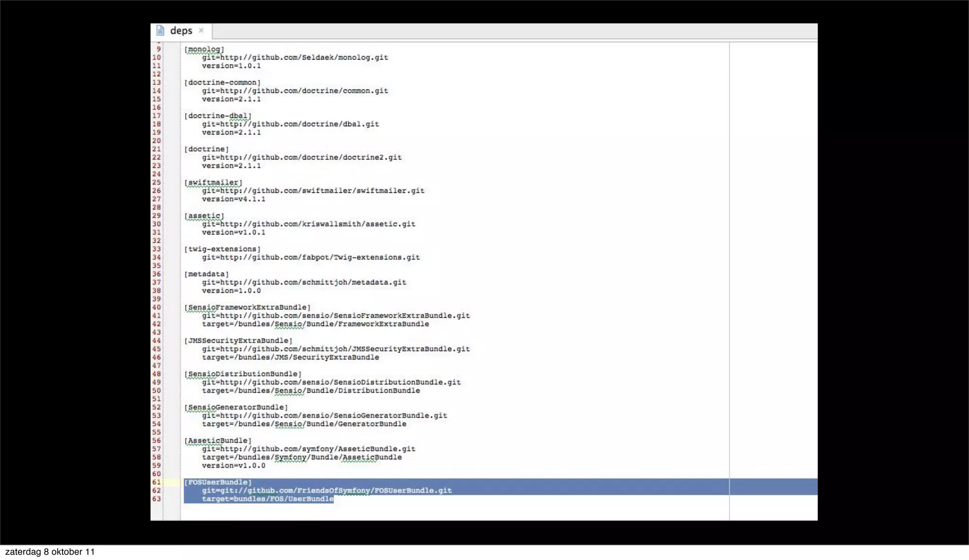Close the deps tab

tap(201, 30)
